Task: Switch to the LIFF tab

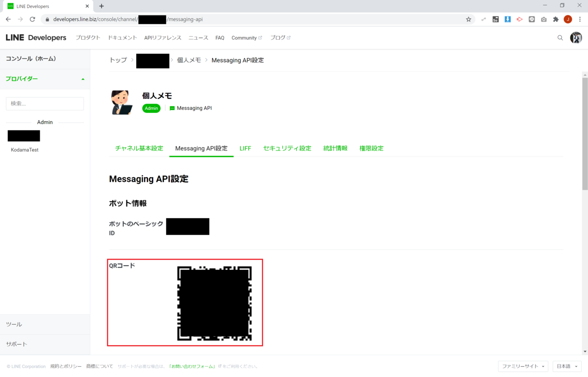Action: click(245, 148)
